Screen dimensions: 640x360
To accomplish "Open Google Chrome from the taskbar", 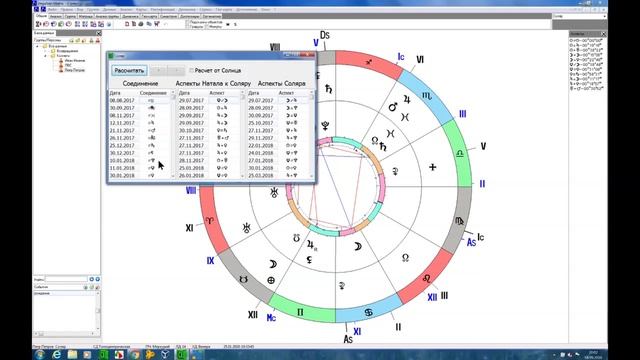I will [x=135, y=354].
